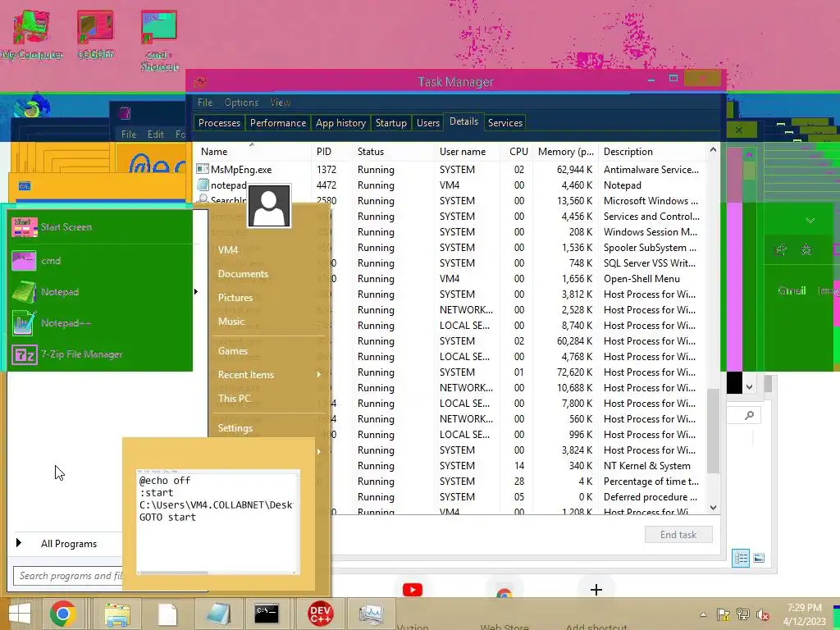The width and height of the screenshot is (840, 630).
Task: Click the scroll down arrow in Task Manager
Action: coord(713,507)
